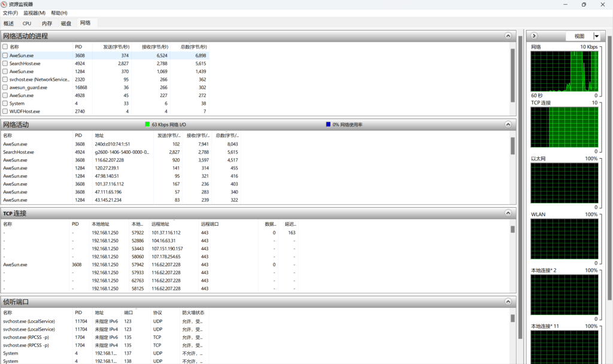Collapse the 侦听端口 section
This screenshot has height=364, width=613.
[x=508, y=302]
